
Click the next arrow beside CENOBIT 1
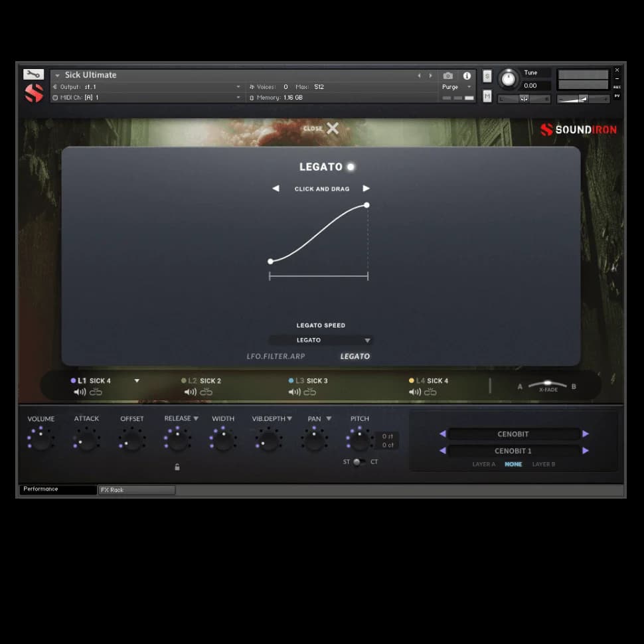coord(586,451)
